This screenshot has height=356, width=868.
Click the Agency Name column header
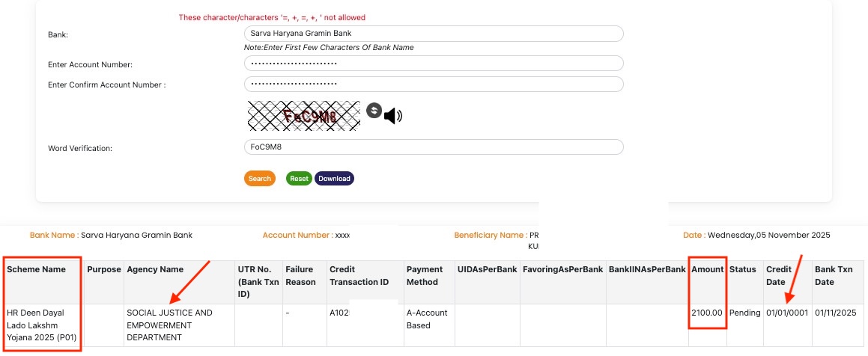[155, 269]
